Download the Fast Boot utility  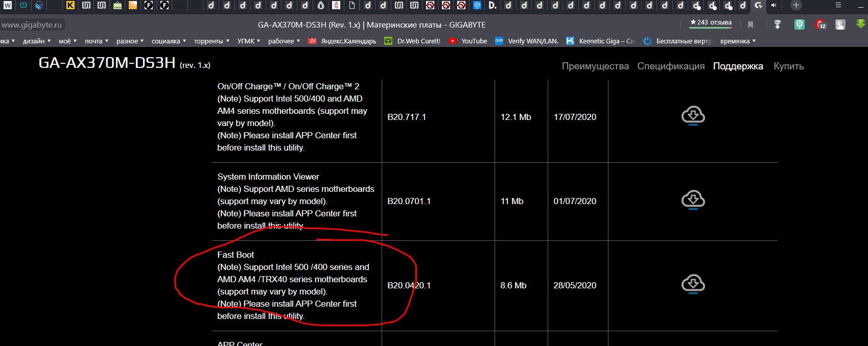[693, 284]
